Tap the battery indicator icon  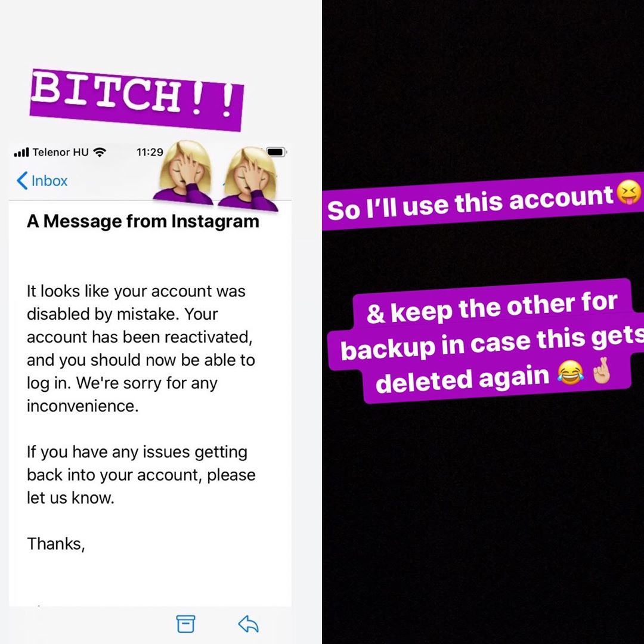276,152
